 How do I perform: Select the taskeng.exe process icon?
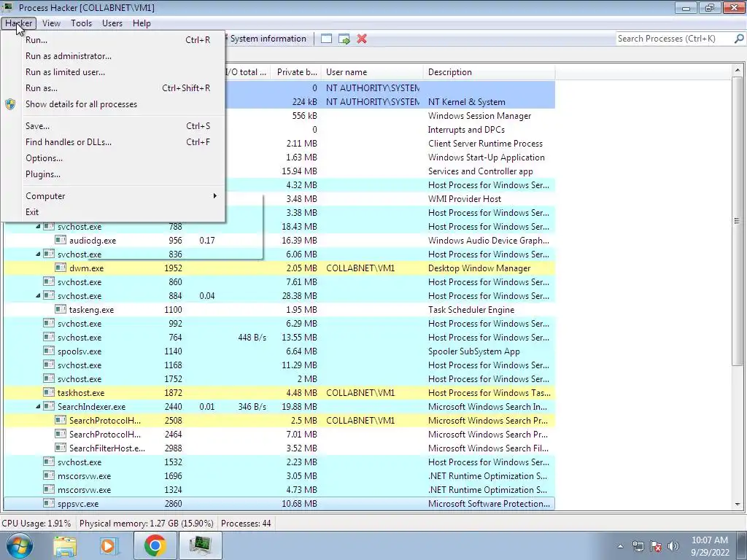tap(61, 309)
